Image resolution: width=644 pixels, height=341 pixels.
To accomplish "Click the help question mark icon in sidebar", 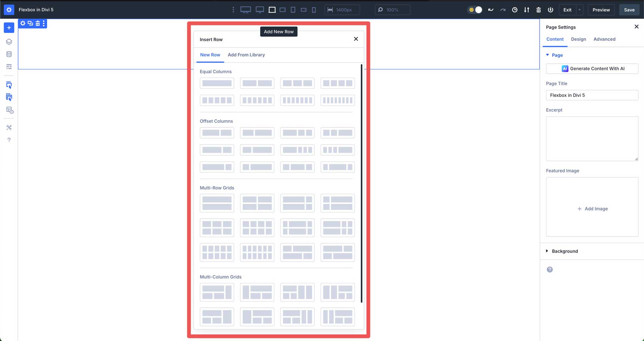I will (x=9, y=140).
